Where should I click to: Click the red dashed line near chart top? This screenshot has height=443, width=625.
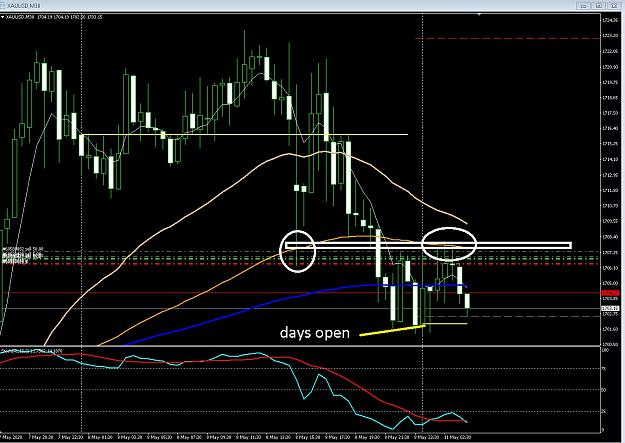(507, 38)
